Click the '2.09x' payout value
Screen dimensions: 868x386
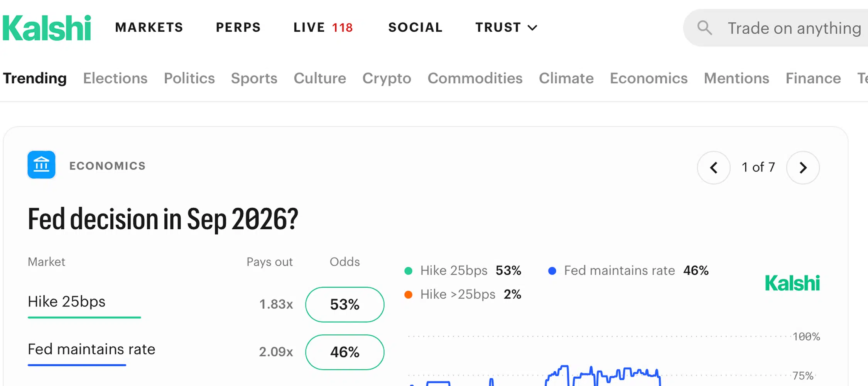coord(276,352)
